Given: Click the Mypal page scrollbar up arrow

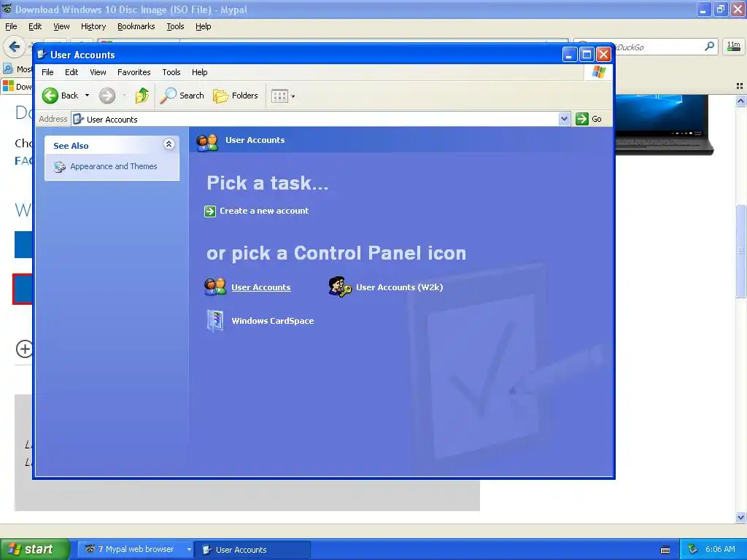Looking at the screenshot, I should click(740, 101).
